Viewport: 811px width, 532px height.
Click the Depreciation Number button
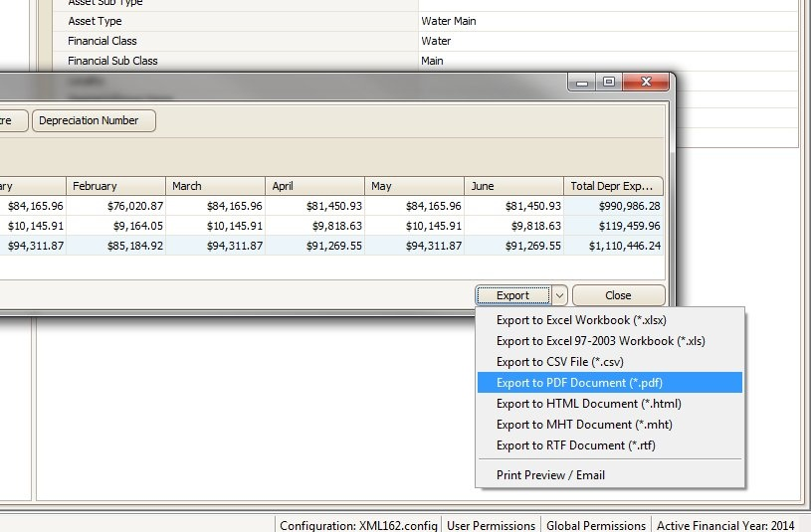coord(94,120)
